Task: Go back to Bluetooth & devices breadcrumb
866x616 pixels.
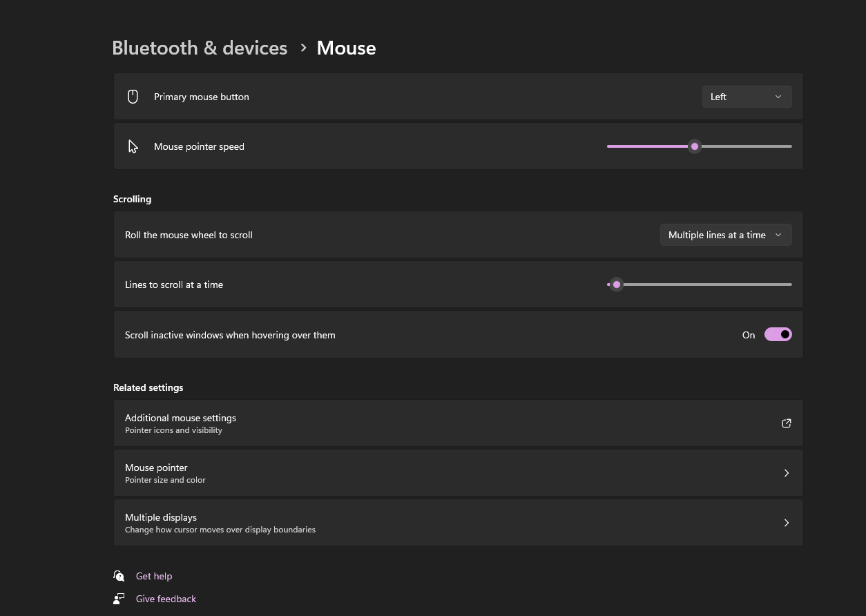Action: click(200, 48)
